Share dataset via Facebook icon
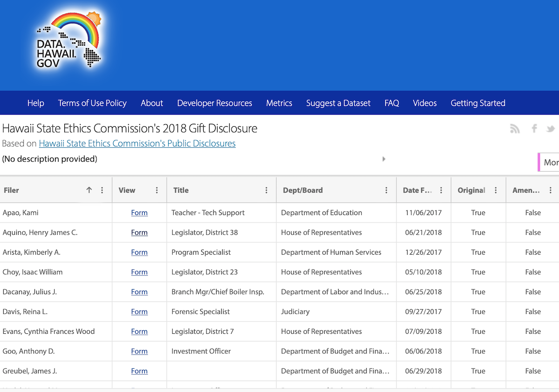 point(534,129)
